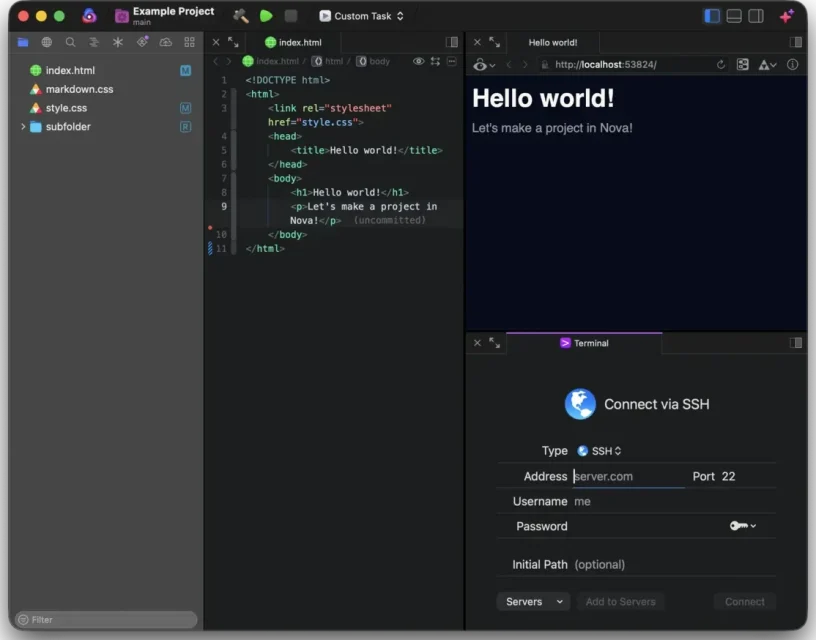Toggle the editor preview eye icon
This screenshot has width=816, height=640.
coord(418,61)
